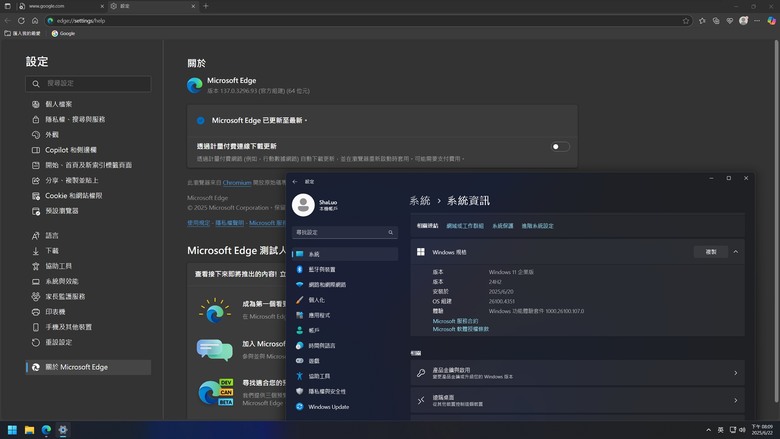Open Copilot icon in Edge toolbar

(772, 21)
